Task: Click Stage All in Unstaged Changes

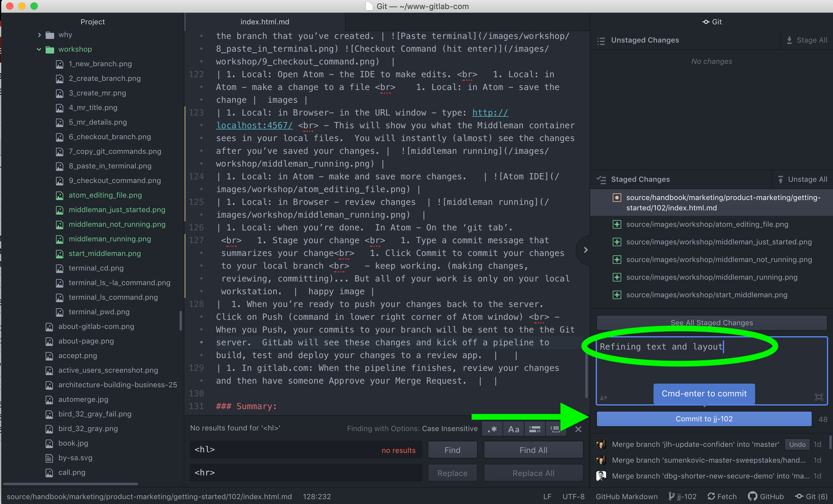Action: point(807,40)
